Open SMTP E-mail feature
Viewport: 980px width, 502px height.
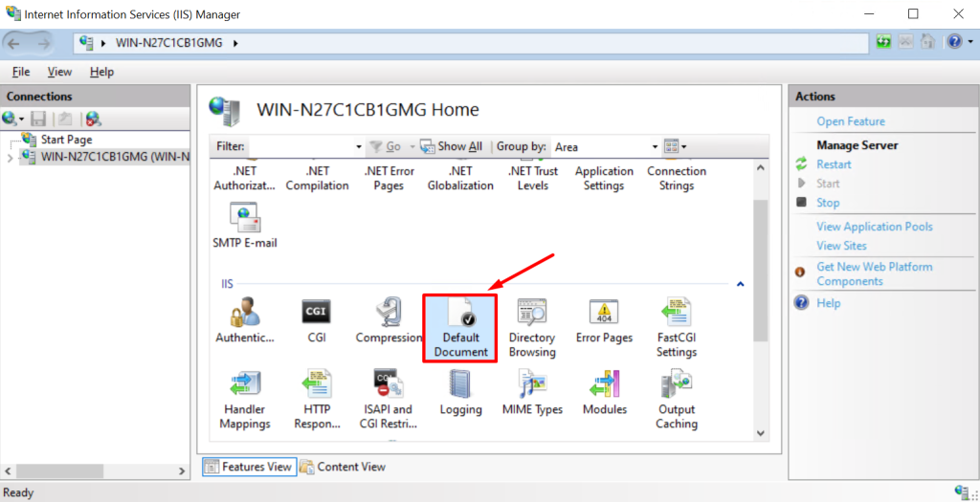click(244, 226)
